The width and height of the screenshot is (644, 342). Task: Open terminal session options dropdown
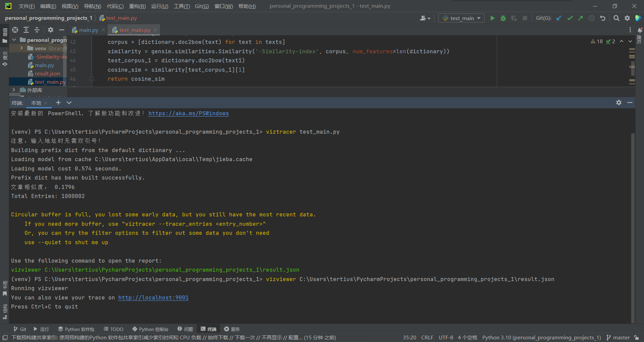click(69, 102)
